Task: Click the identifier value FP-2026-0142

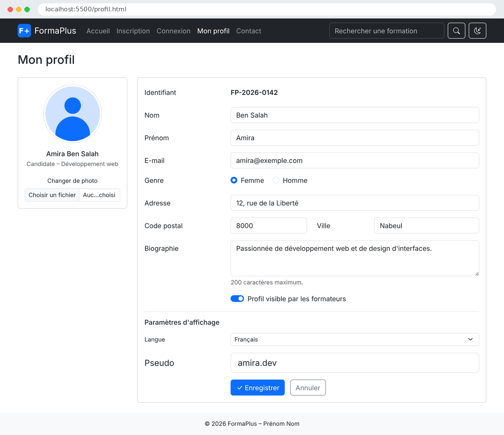Action: pos(254,92)
